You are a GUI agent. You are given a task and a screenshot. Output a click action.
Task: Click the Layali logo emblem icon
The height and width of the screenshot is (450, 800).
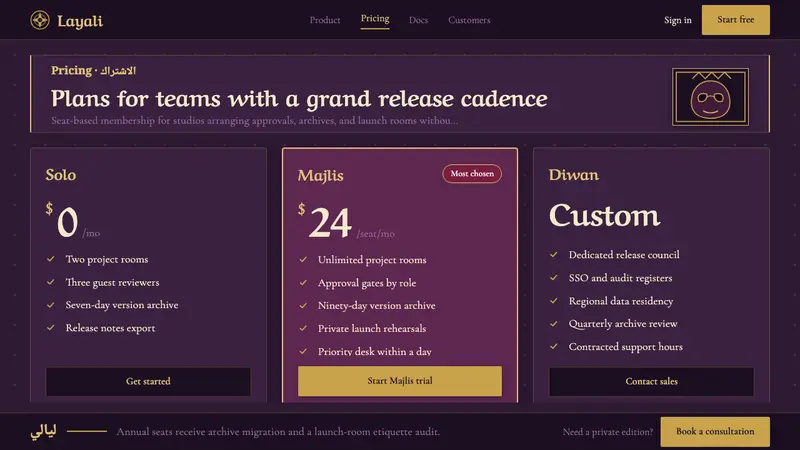click(x=40, y=20)
